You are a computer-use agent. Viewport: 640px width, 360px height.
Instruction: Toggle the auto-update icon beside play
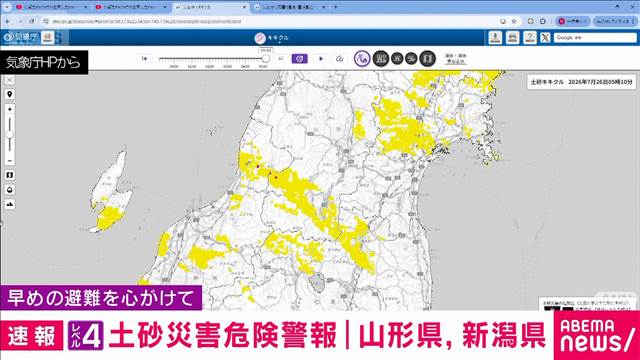(x=339, y=59)
